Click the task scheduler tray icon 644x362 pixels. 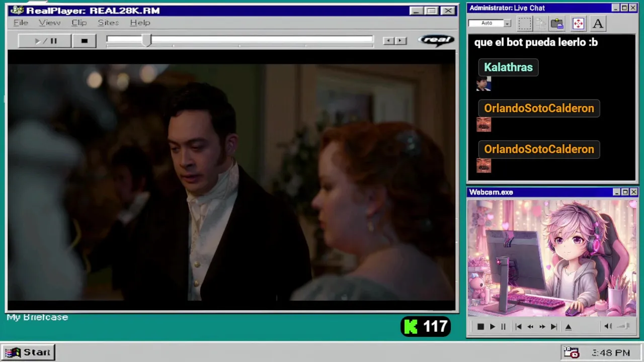(572, 352)
